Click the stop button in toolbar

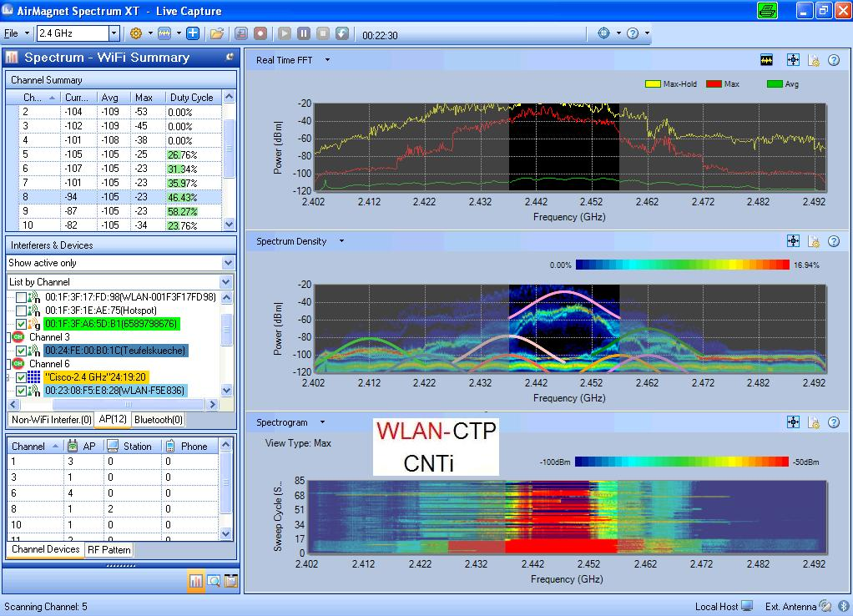tap(323, 33)
